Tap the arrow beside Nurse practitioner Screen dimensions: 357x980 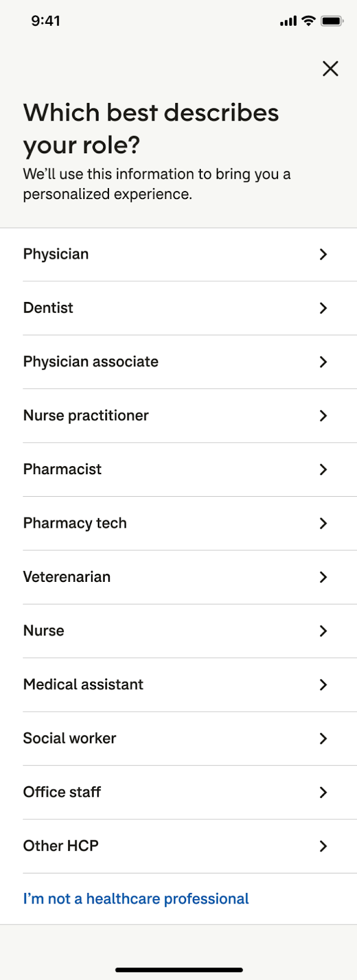323,416
